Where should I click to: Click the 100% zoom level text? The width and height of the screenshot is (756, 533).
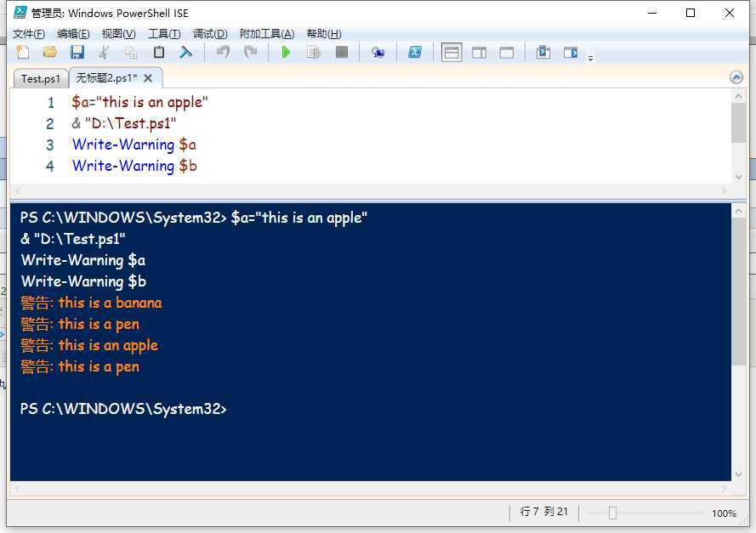point(724,513)
